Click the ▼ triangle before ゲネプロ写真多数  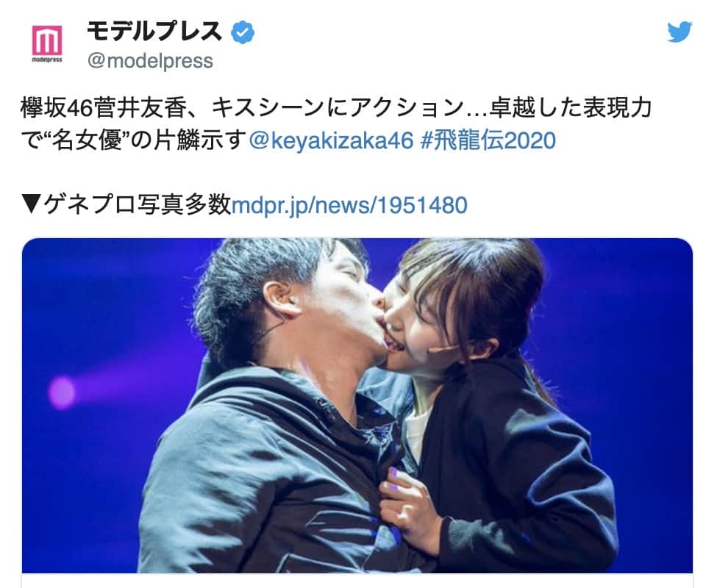(x=31, y=205)
